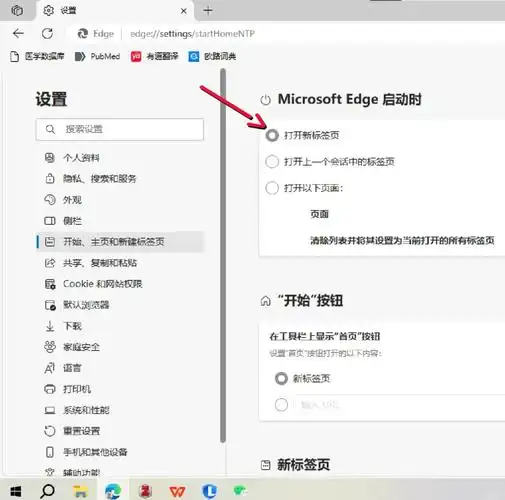Select 打开上一个会话中的标签页 option

[x=272, y=162]
